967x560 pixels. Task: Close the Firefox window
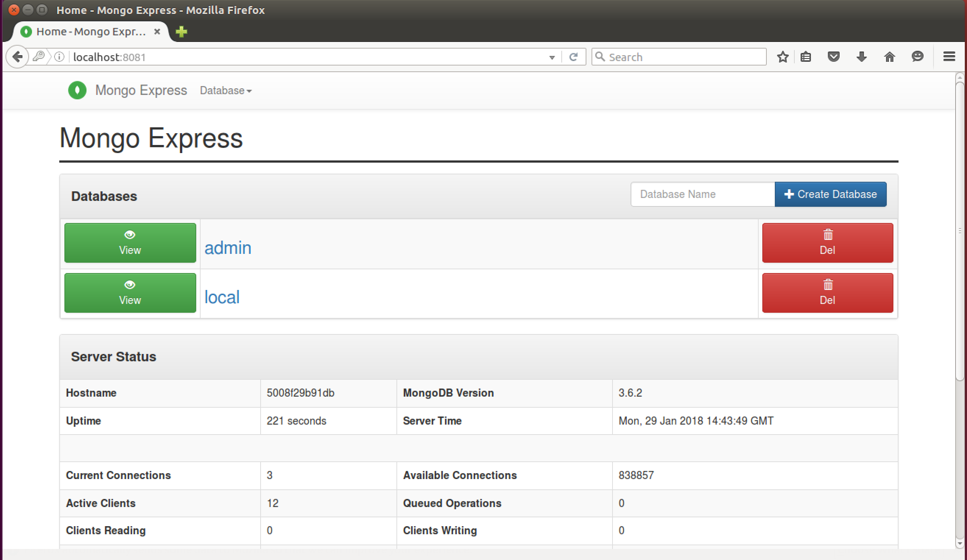tap(13, 10)
